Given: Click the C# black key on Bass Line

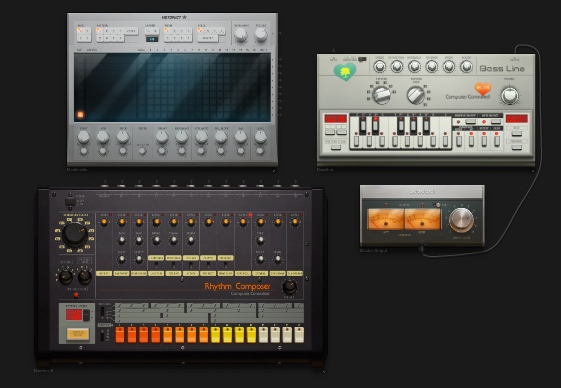Looking at the screenshot, I should pyautogui.click(x=363, y=126).
